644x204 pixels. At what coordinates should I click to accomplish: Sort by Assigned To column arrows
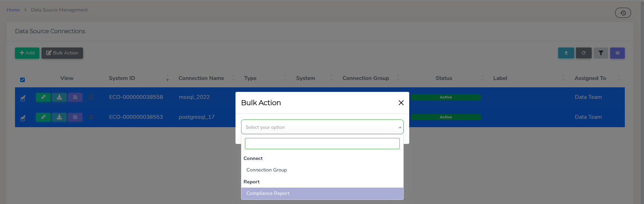pos(619,78)
